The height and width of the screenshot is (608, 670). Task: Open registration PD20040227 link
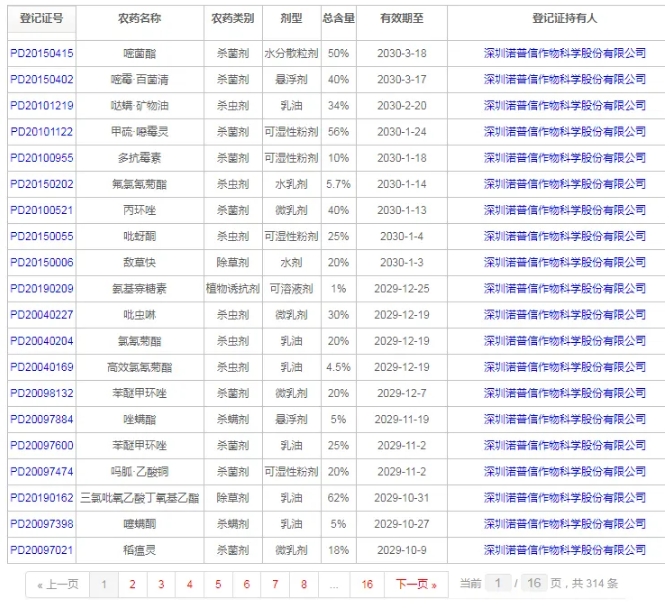pos(42,315)
